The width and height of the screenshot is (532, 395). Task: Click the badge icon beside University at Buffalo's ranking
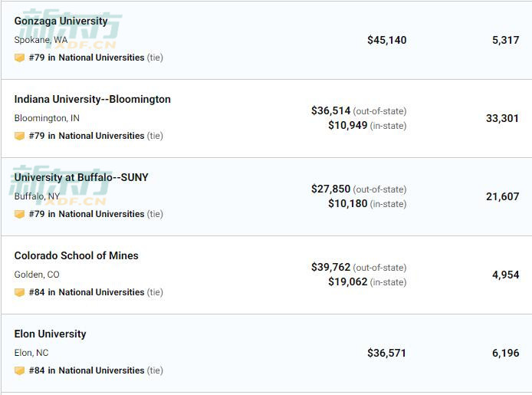(x=19, y=214)
